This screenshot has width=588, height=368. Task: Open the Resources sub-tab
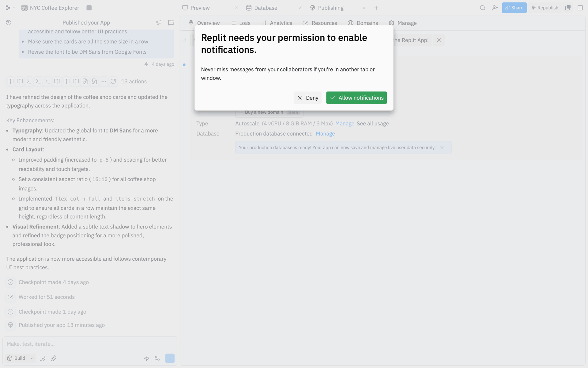click(x=320, y=23)
